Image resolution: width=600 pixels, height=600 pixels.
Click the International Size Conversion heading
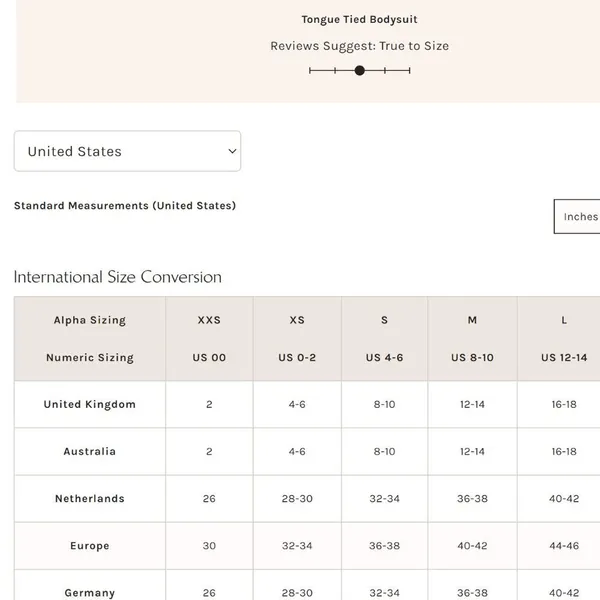pos(118,277)
